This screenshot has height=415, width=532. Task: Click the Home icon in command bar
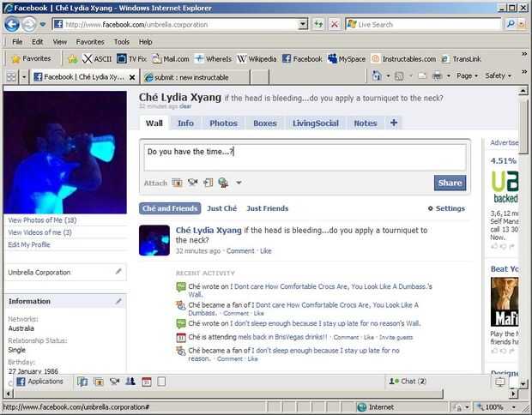(x=377, y=76)
